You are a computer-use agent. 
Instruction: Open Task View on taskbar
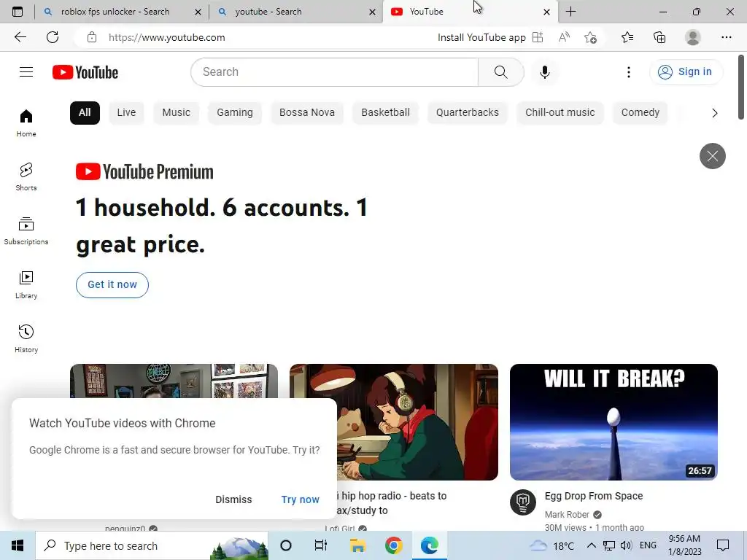coord(321,545)
